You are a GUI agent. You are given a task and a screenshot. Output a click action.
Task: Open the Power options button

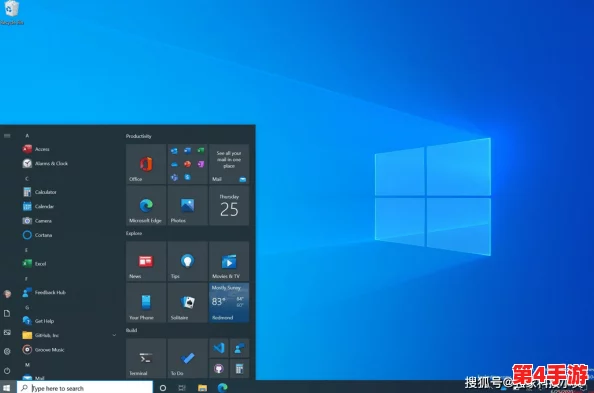click(x=7, y=371)
